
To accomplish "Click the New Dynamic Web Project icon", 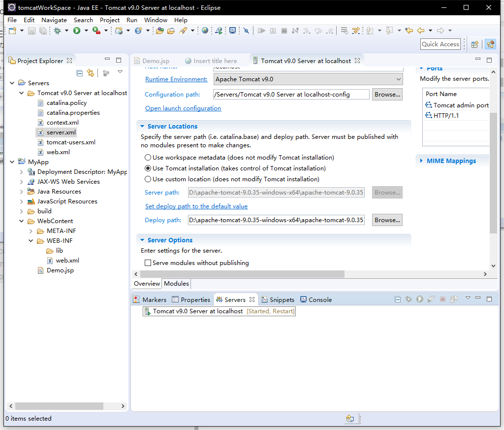I will [119, 31].
